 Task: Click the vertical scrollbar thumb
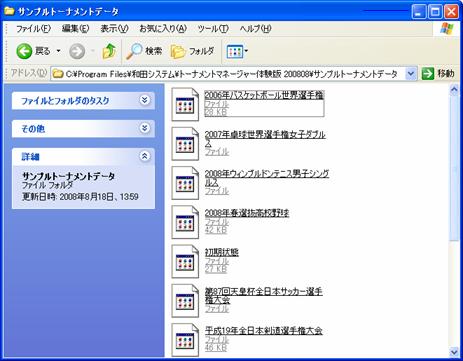pyautogui.click(x=454, y=168)
